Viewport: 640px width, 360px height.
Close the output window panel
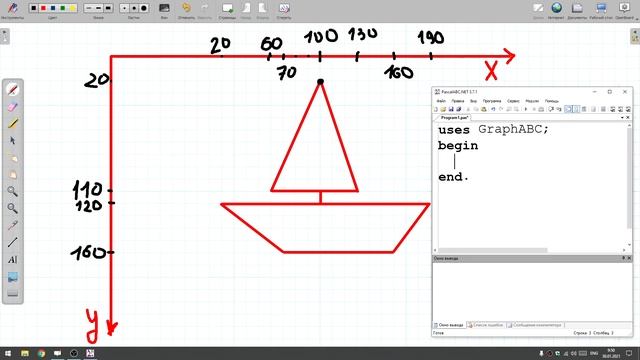click(x=629, y=258)
